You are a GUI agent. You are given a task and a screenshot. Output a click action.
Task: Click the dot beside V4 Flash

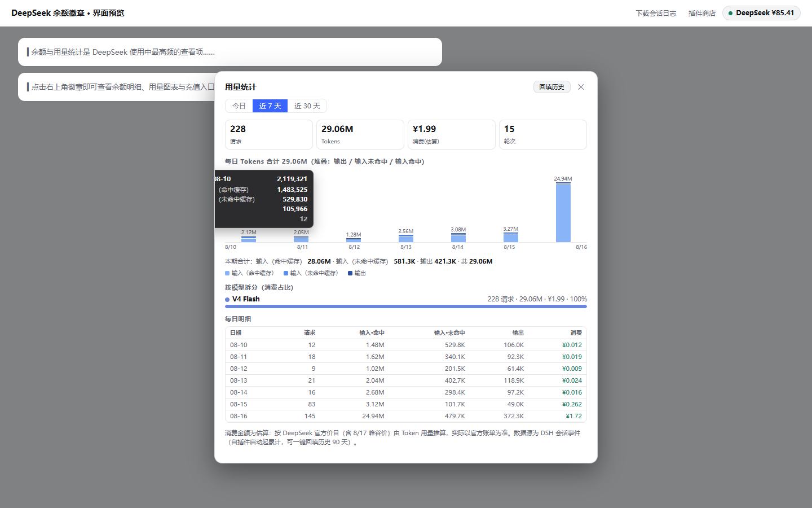click(x=227, y=300)
